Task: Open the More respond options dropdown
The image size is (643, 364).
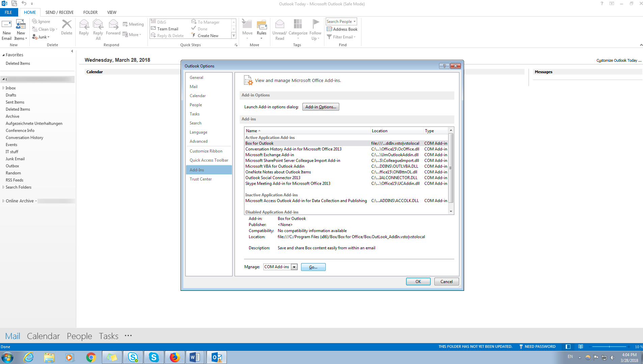Action: (x=132, y=35)
